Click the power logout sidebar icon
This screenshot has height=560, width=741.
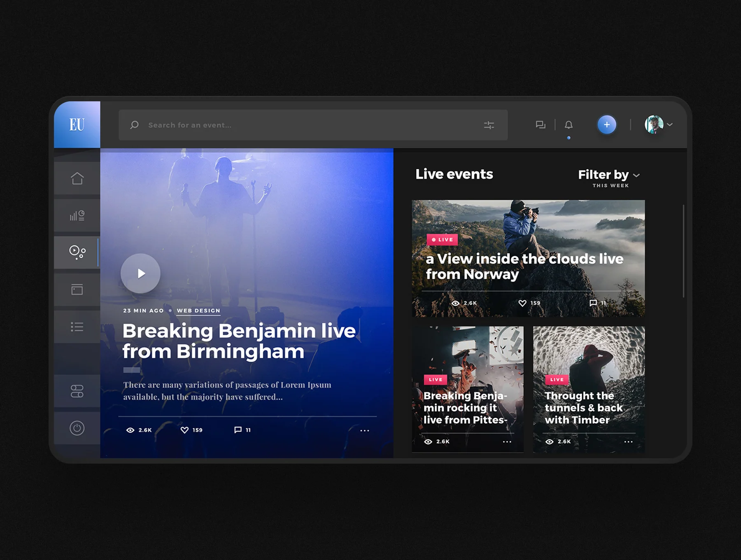pos(77,428)
